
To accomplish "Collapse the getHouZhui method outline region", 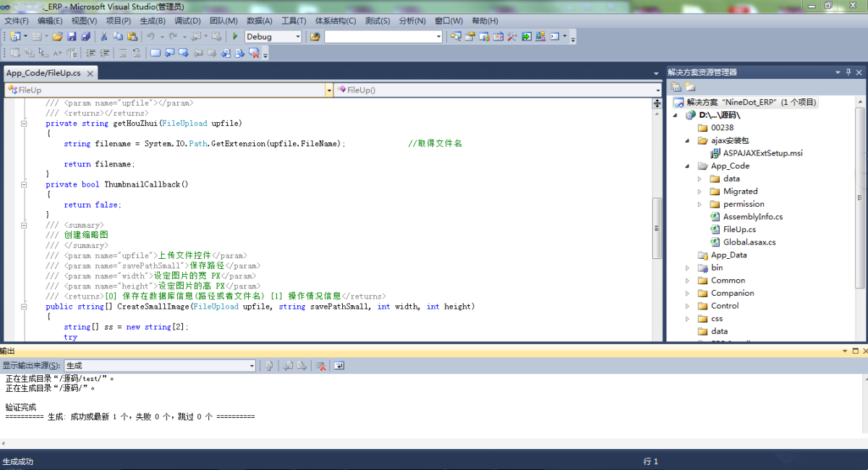I will click(x=24, y=124).
